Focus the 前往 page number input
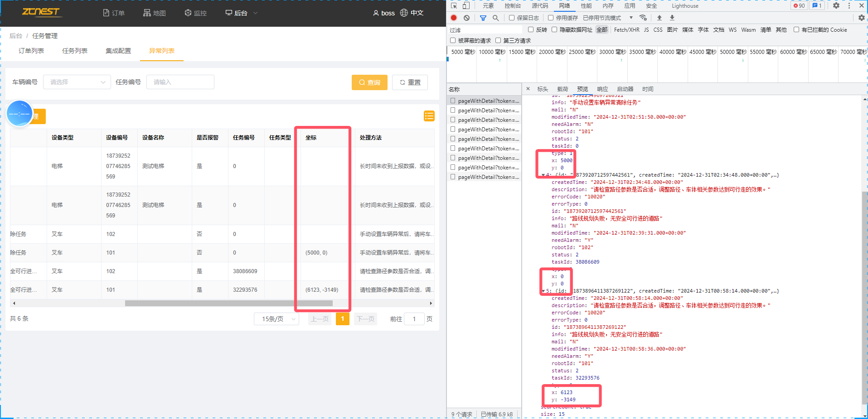Screen dimensions: 868x419 point(414,319)
